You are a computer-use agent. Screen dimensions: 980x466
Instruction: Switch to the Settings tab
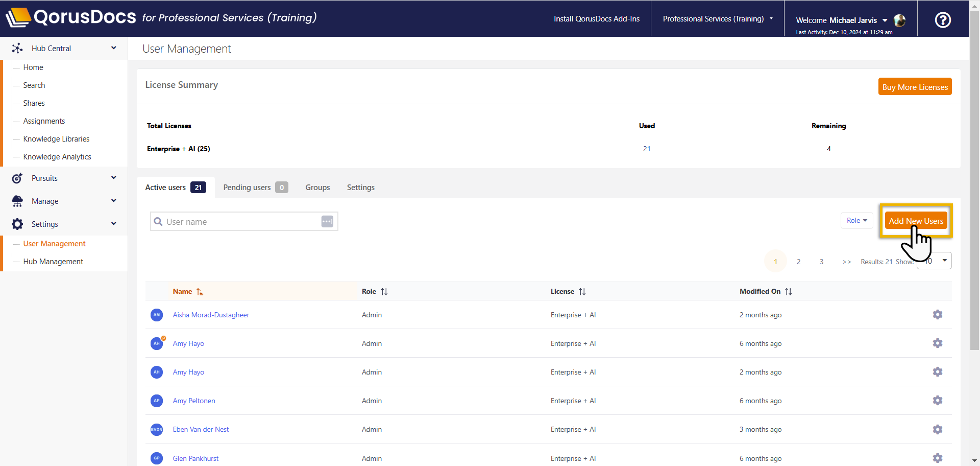pyautogui.click(x=361, y=188)
